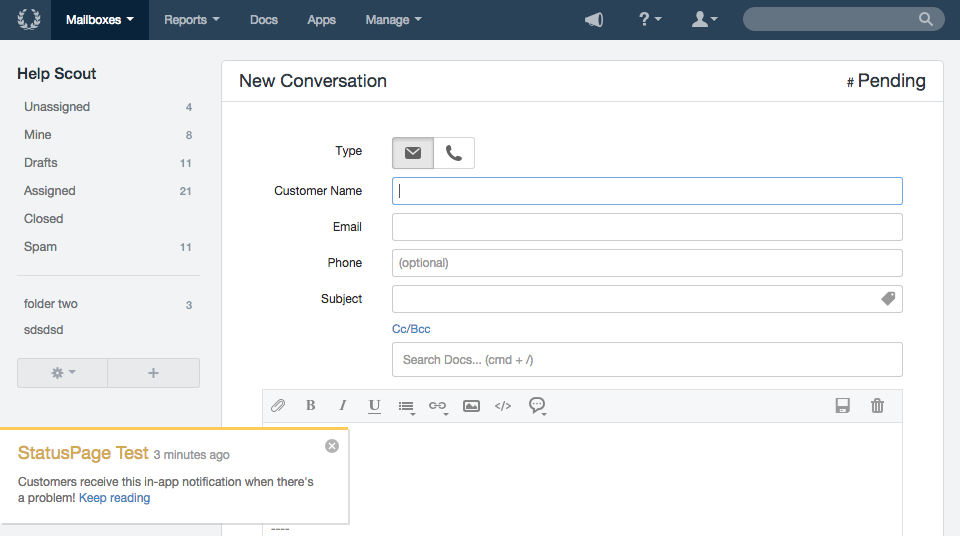Click the Customer Name field

tap(647, 191)
